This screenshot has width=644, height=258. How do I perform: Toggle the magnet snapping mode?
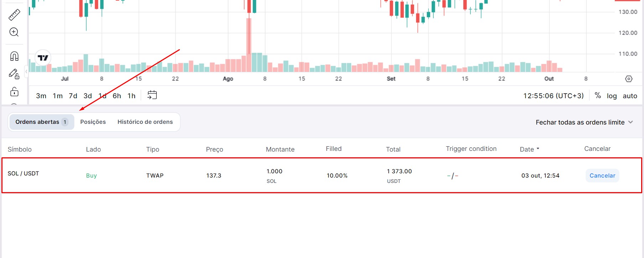pyautogui.click(x=14, y=56)
